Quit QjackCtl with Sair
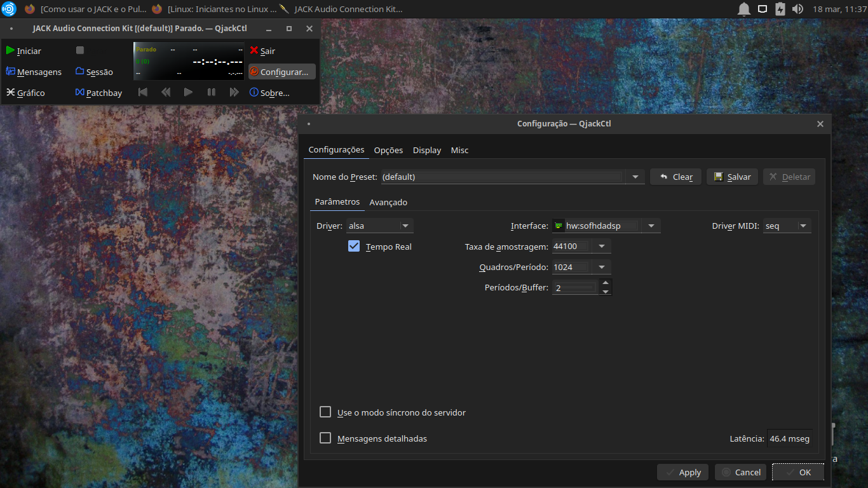The width and height of the screenshot is (868, 488). pos(263,51)
